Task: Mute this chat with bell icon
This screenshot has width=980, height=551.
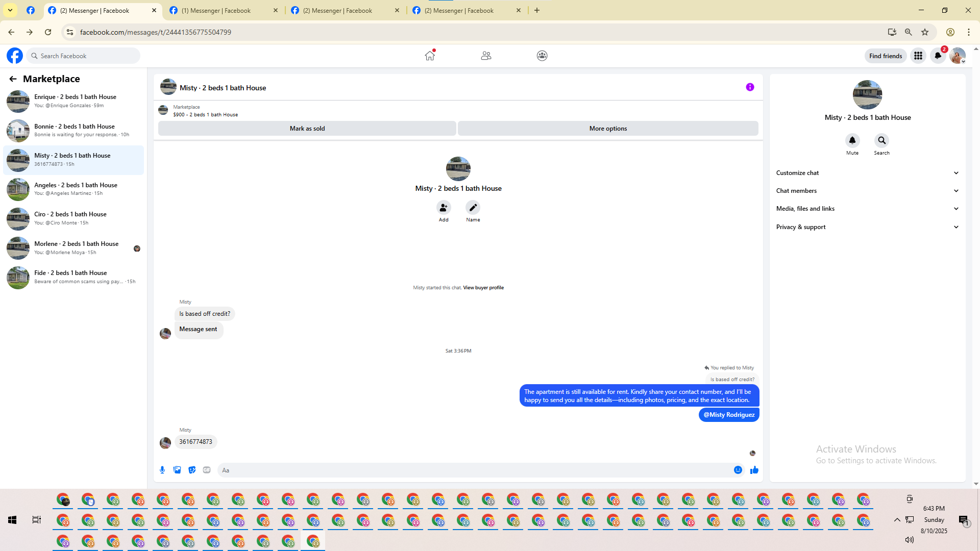Action: [x=852, y=140]
